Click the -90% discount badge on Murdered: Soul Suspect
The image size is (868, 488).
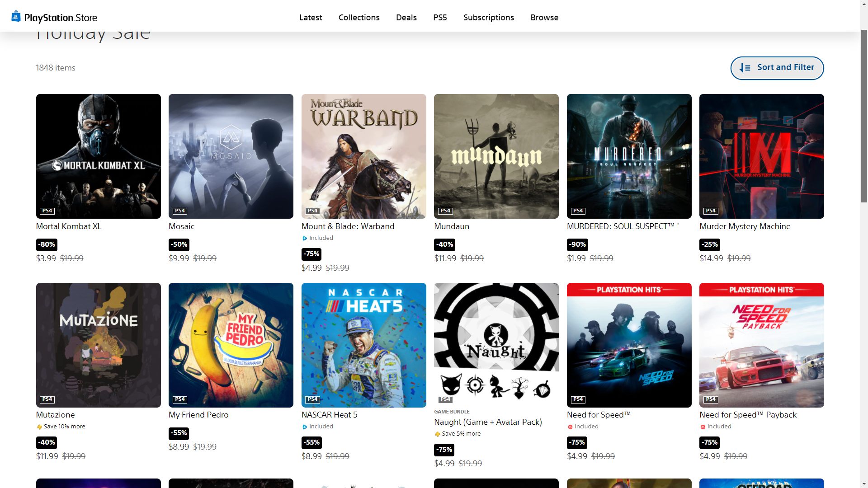click(577, 244)
